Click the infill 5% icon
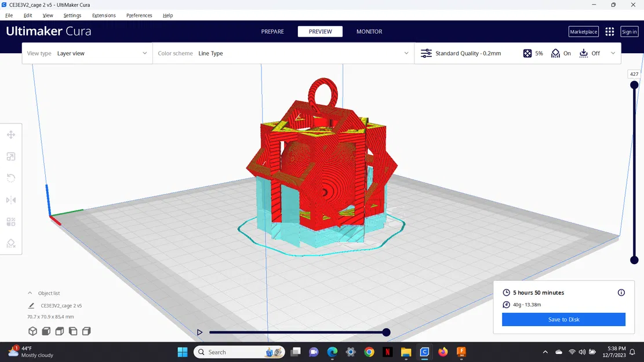 coord(527,53)
